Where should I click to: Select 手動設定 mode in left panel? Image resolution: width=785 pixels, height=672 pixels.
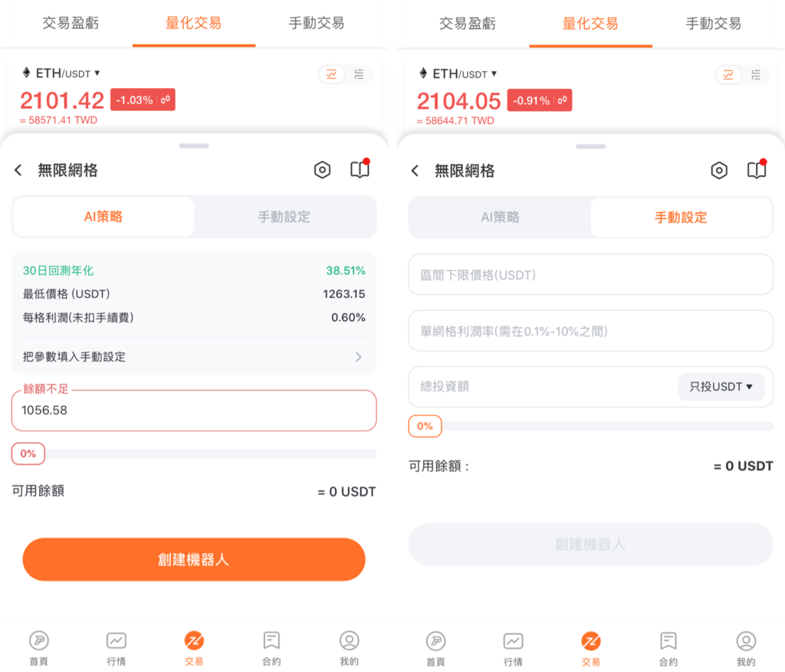tap(284, 217)
